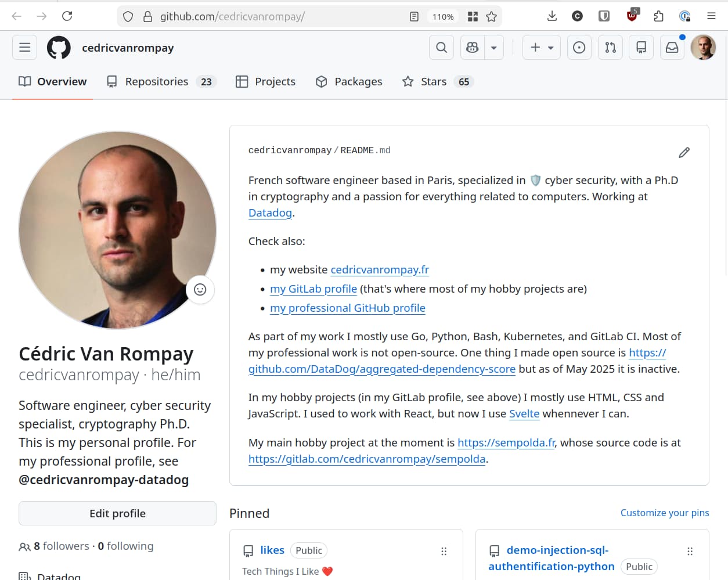Click the Edit profile button
The width and height of the screenshot is (728, 580).
click(117, 513)
